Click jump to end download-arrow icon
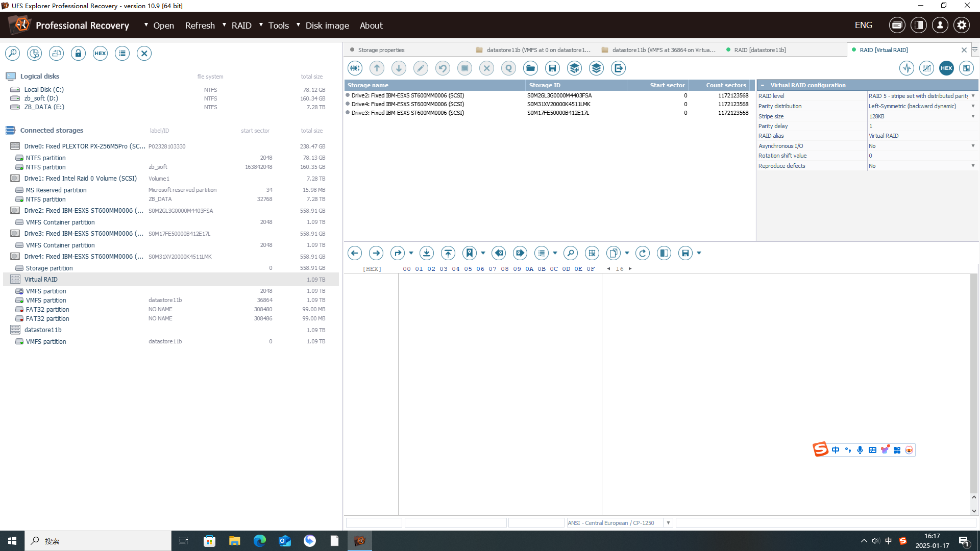The image size is (980, 551). (427, 253)
